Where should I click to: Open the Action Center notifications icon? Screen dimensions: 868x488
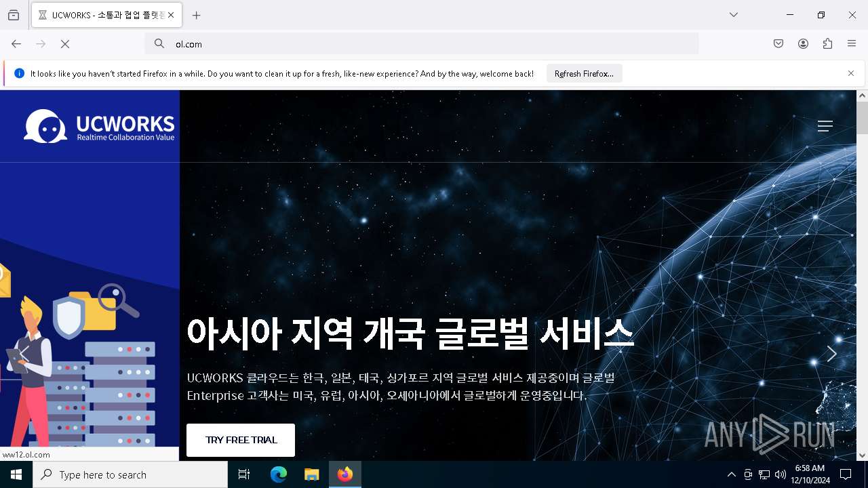pyautogui.click(x=846, y=474)
